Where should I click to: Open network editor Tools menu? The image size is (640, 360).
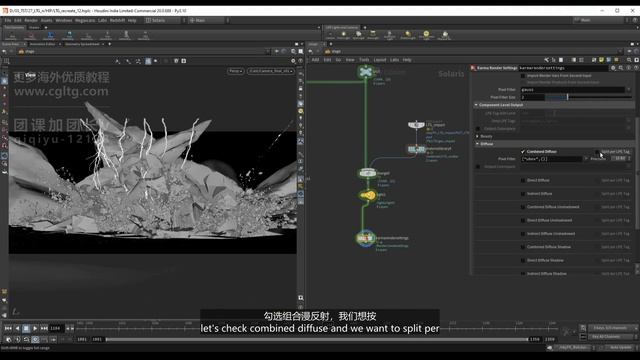364,60
